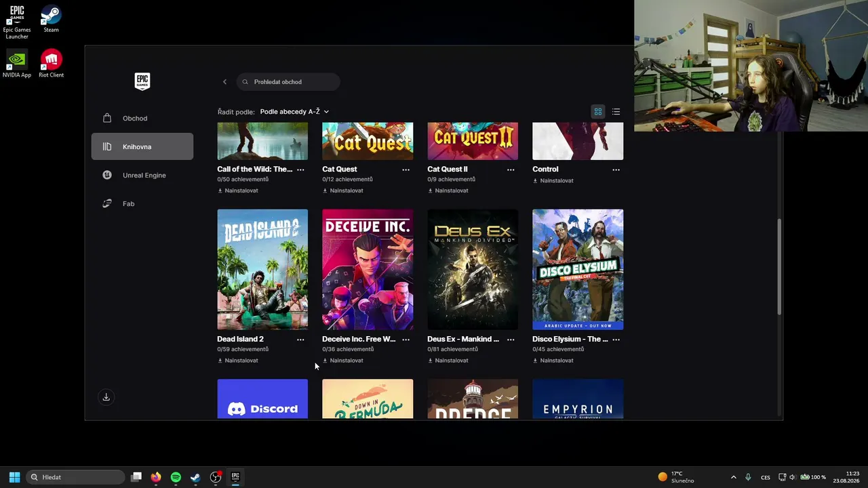The height and width of the screenshot is (488, 868).
Task: Select the Disco Elysium cover art
Action: pyautogui.click(x=578, y=269)
